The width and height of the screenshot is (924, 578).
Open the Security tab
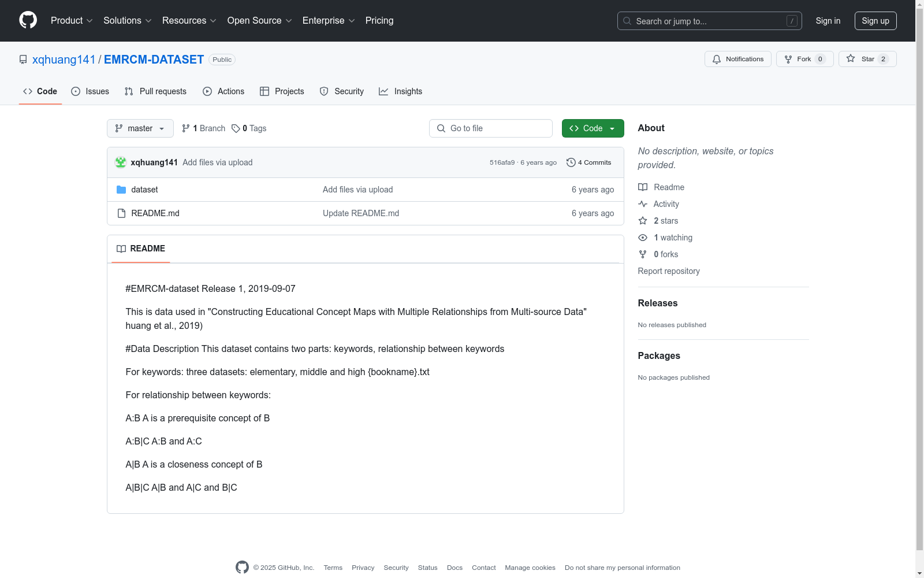342,91
